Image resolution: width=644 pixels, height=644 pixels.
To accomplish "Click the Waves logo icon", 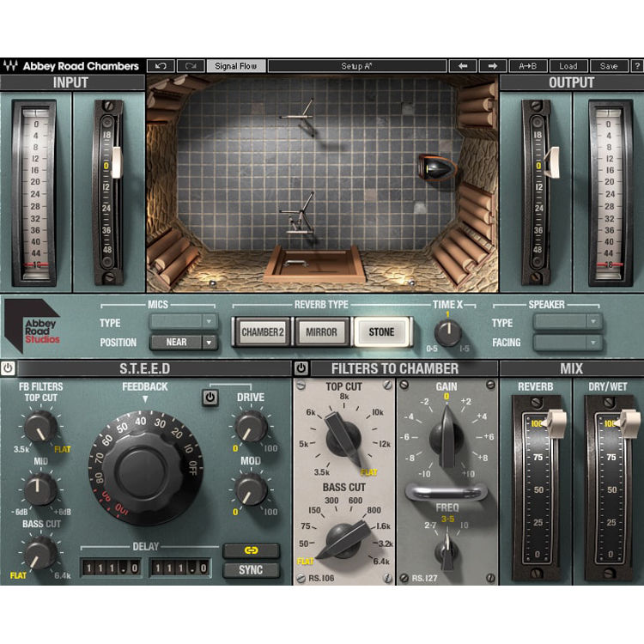I will pyautogui.click(x=10, y=66).
